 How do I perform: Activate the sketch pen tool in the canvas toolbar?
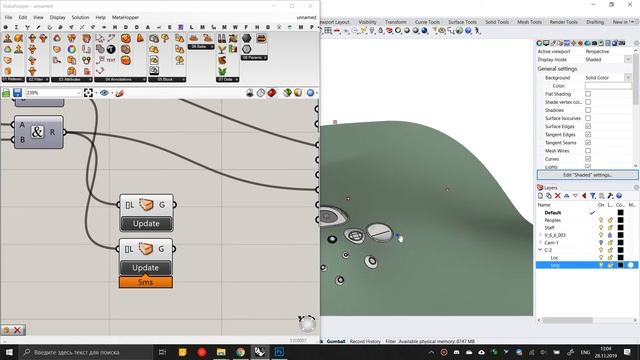click(x=119, y=93)
